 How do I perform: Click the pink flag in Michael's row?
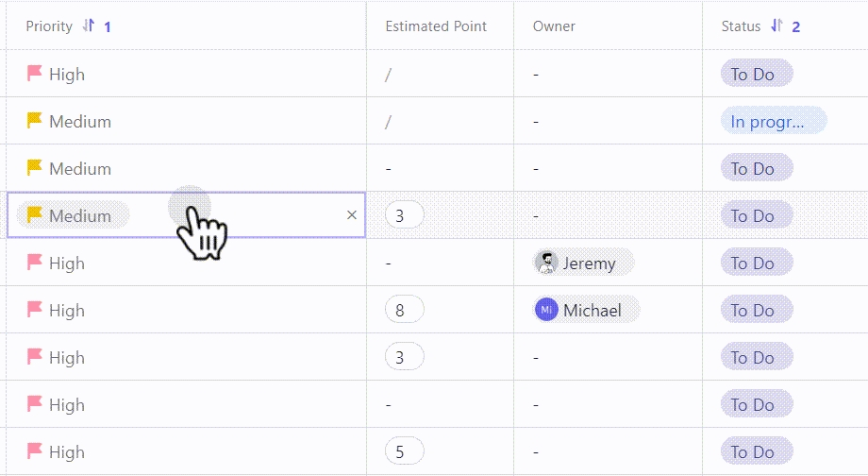(x=35, y=310)
